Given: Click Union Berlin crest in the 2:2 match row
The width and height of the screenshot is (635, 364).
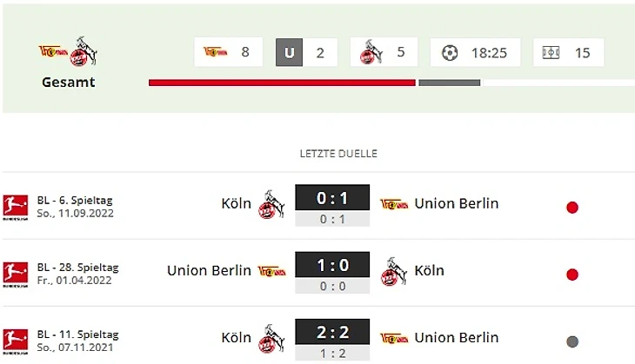Looking at the screenshot, I should click(394, 337).
